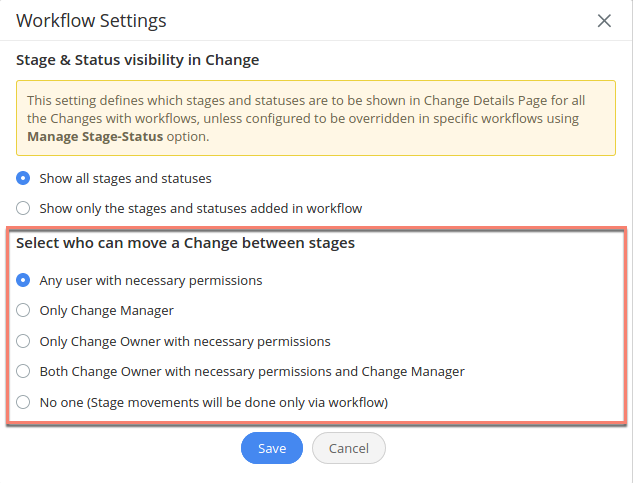
Task: Select the 'Show all stages and statuses' radio button
Action: [23, 179]
